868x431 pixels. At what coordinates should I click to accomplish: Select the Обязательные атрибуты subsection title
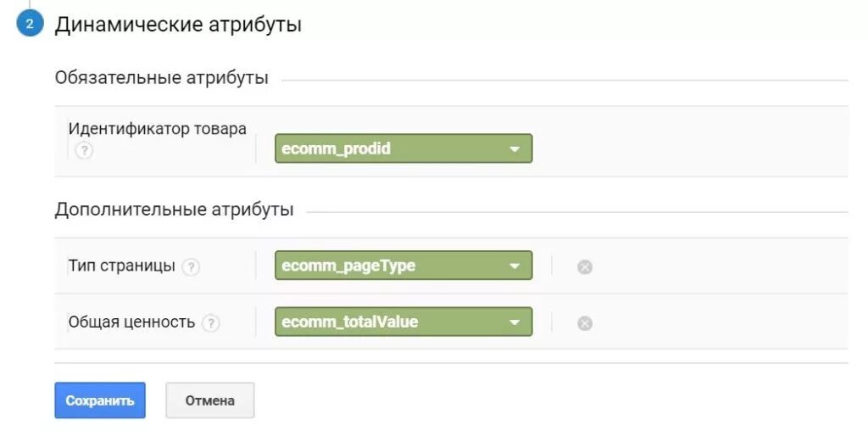[161, 78]
